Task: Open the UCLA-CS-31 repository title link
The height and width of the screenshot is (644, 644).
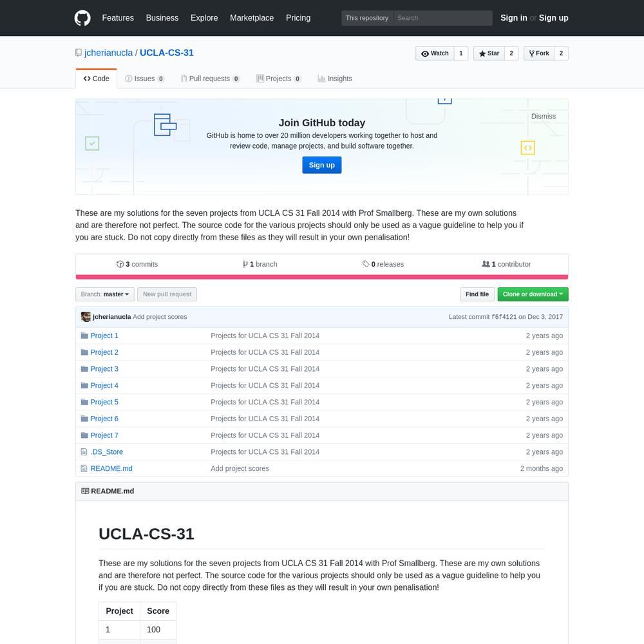Action: coord(166,53)
